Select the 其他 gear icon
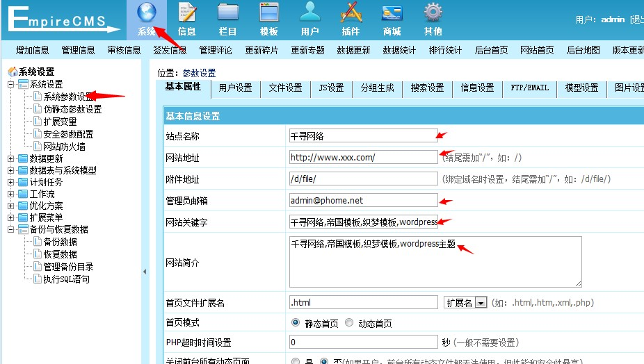This screenshot has height=364, width=644. [433, 14]
